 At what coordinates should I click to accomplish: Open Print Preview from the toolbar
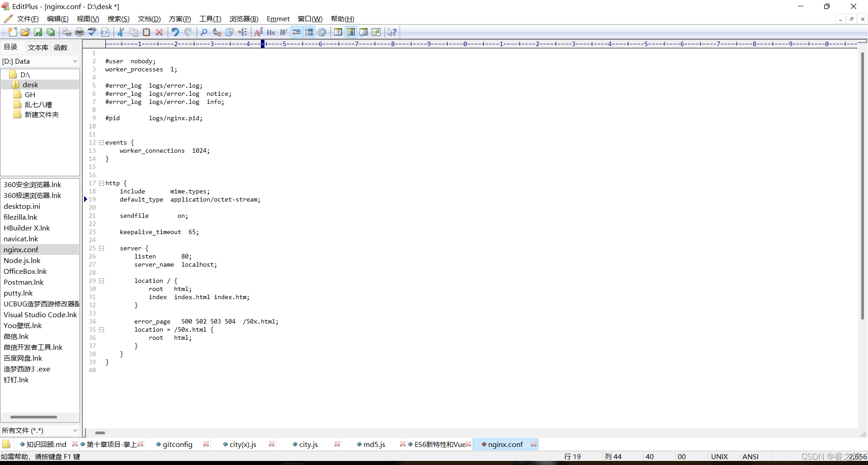67,32
